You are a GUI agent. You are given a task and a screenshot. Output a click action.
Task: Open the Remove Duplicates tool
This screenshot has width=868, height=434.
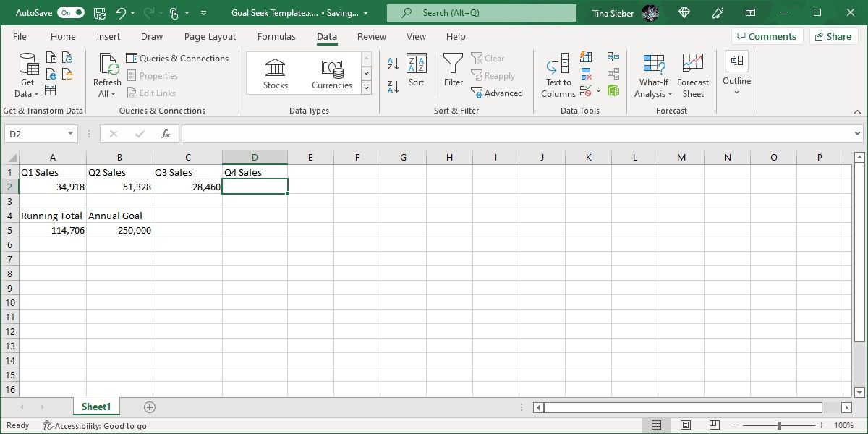(586, 72)
